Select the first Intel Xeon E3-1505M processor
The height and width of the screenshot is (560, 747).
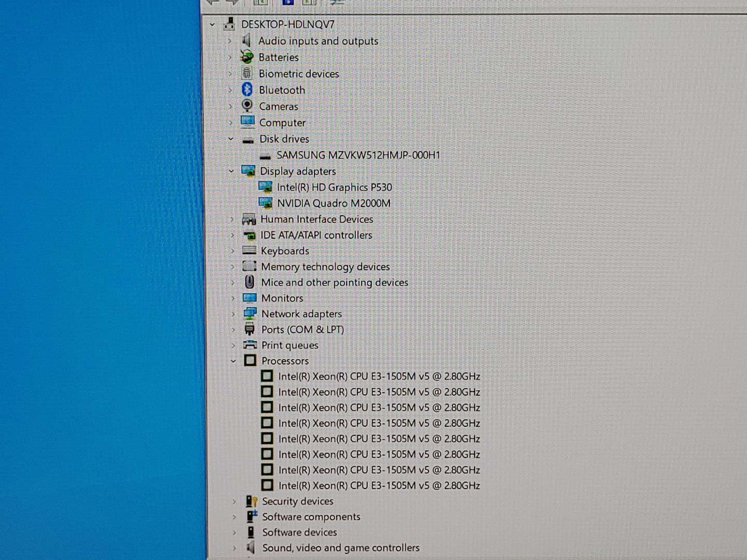(x=380, y=376)
